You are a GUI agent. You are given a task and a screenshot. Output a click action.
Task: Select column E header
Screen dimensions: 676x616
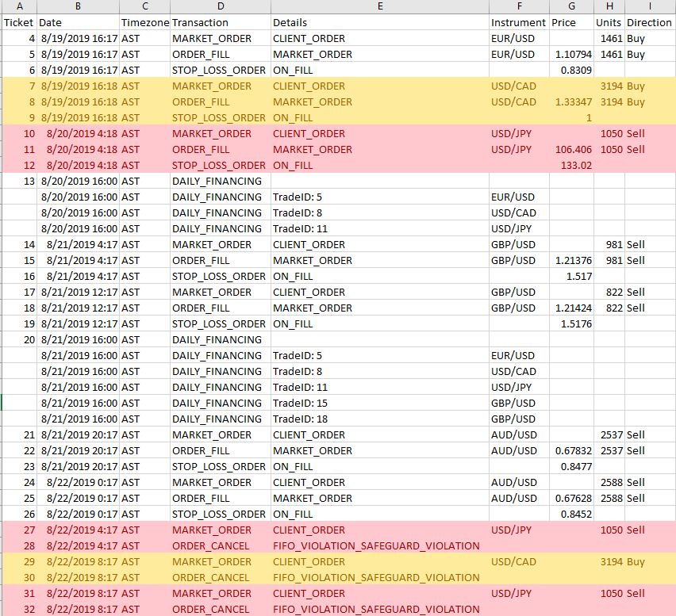click(379, 6)
